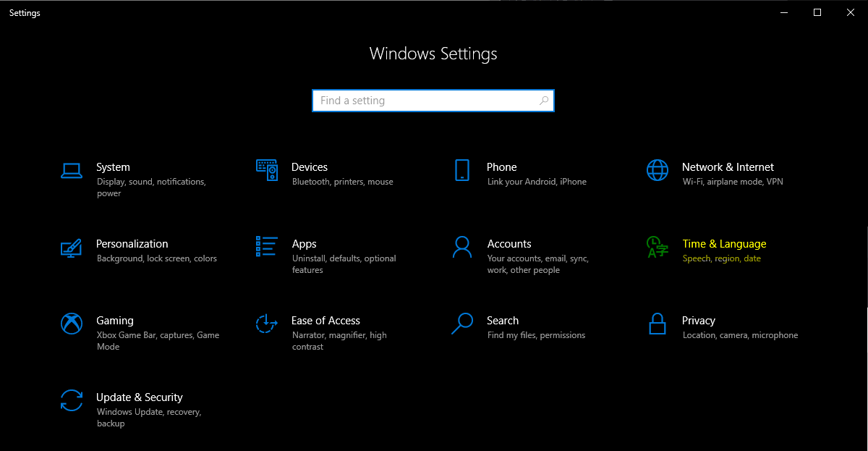This screenshot has width=868, height=451.
Task: Open the System settings title
Action: (x=113, y=167)
